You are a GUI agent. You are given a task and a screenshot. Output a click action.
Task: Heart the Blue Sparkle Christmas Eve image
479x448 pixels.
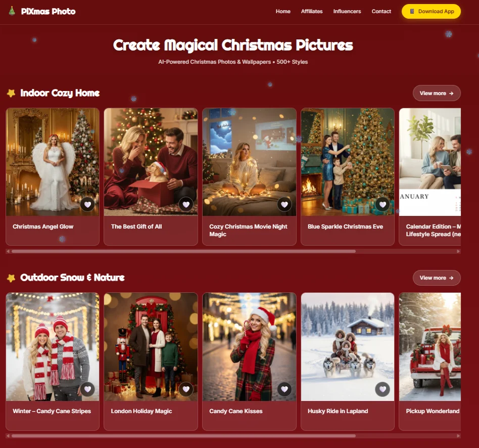pyautogui.click(x=382, y=205)
